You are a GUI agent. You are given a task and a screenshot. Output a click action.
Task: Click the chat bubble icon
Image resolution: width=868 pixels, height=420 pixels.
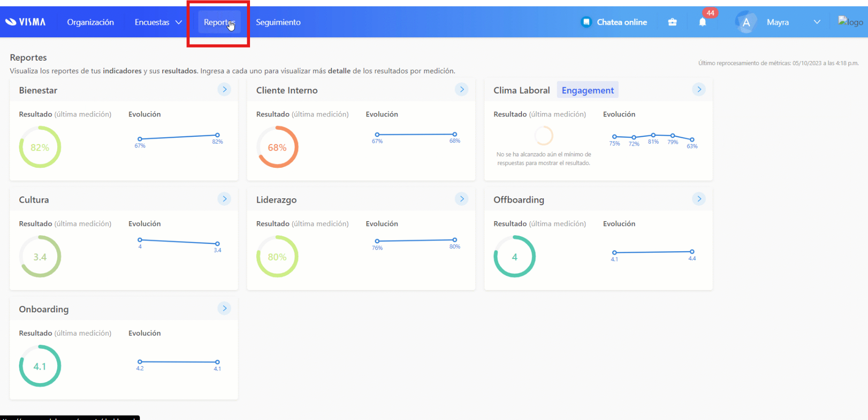tap(586, 22)
